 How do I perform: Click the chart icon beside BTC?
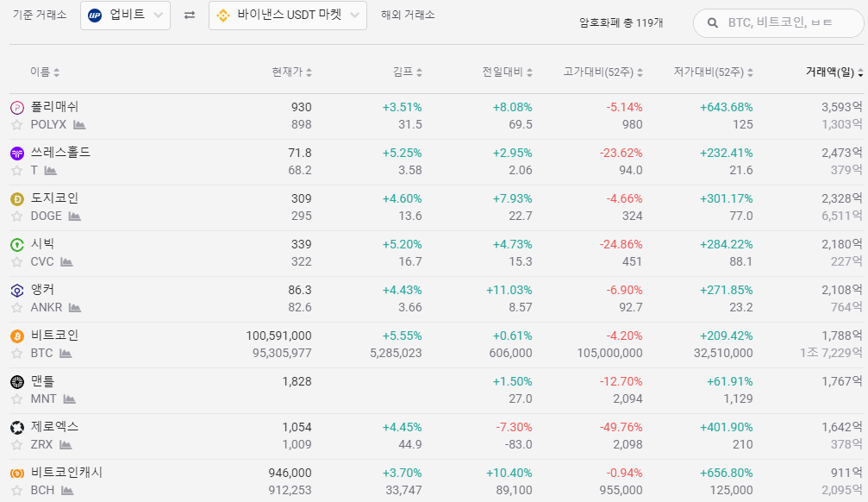[x=66, y=354]
